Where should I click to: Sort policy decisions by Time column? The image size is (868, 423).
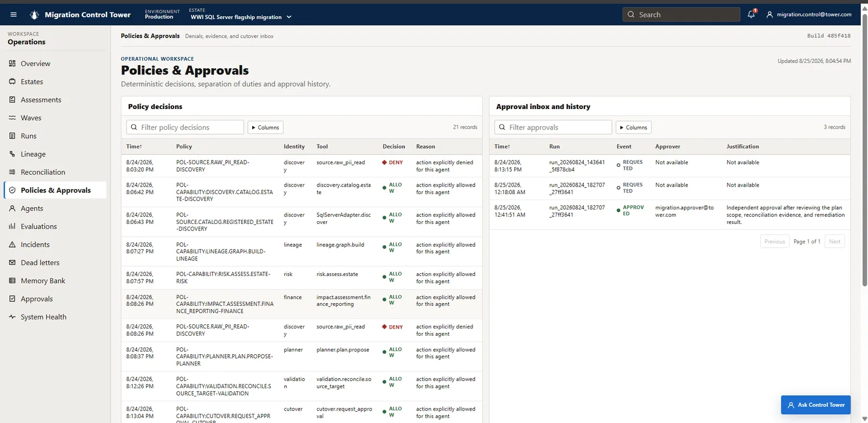[134, 146]
